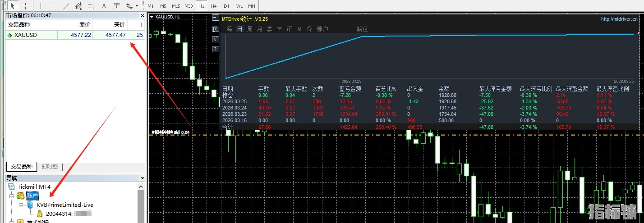Image resolution: width=644 pixels, height=223 pixels.
Task: Select the cursor arrow tool
Action: pyautogui.click(x=13, y=6)
